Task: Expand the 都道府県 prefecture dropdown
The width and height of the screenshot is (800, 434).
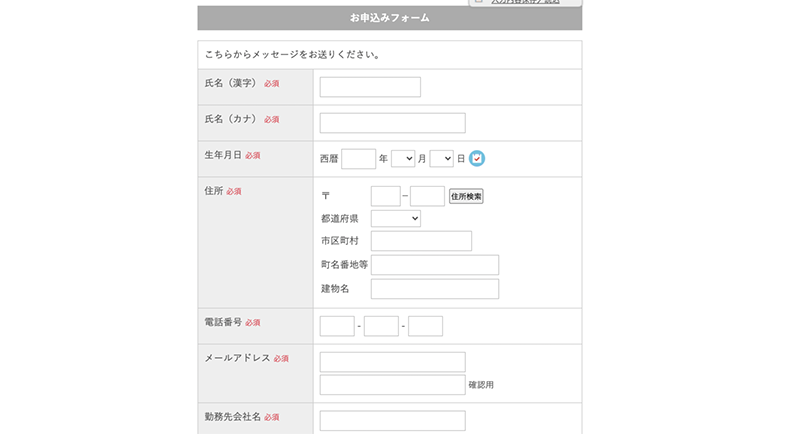Action: pos(395,218)
